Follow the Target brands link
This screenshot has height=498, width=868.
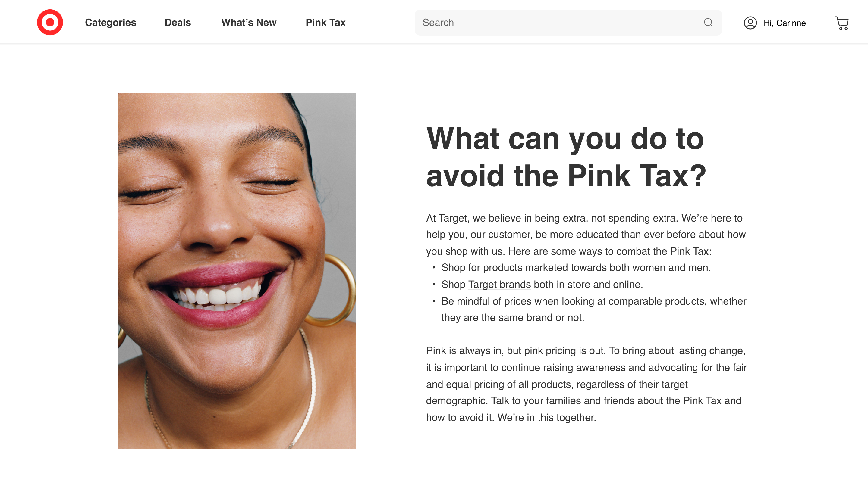499,284
